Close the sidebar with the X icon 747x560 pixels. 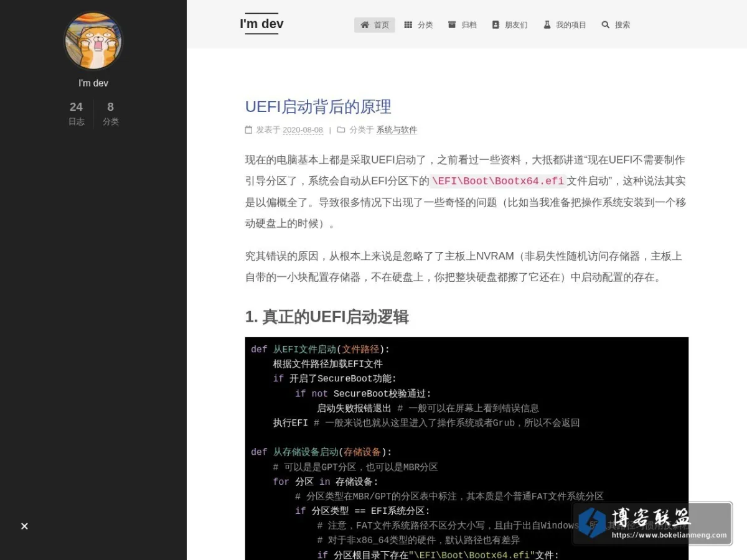pos(24,526)
